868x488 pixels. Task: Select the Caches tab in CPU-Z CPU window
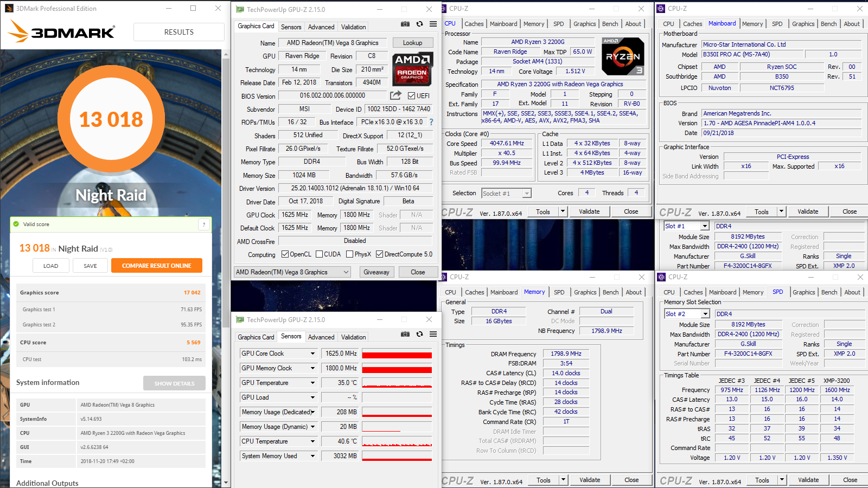[x=474, y=24]
